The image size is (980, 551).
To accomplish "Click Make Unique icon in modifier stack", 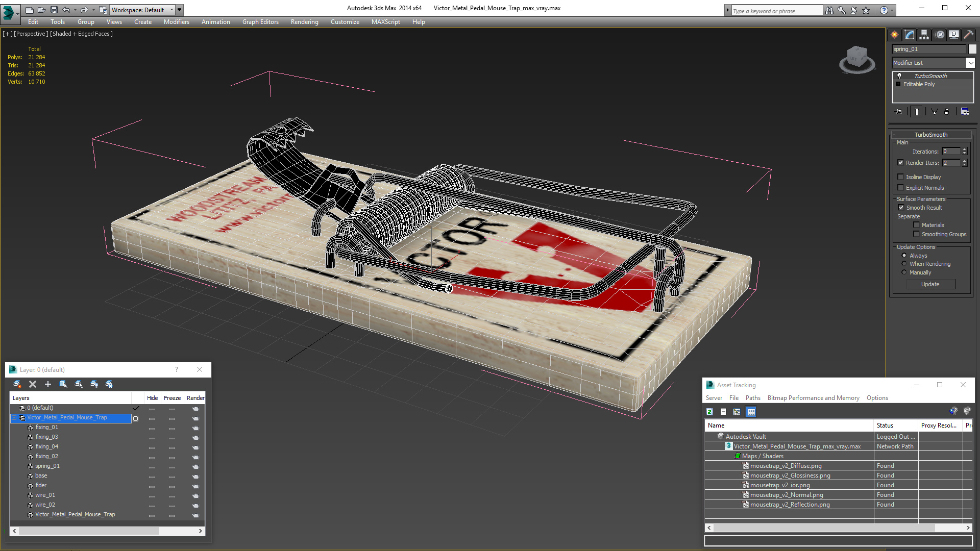I will [x=934, y=112].
